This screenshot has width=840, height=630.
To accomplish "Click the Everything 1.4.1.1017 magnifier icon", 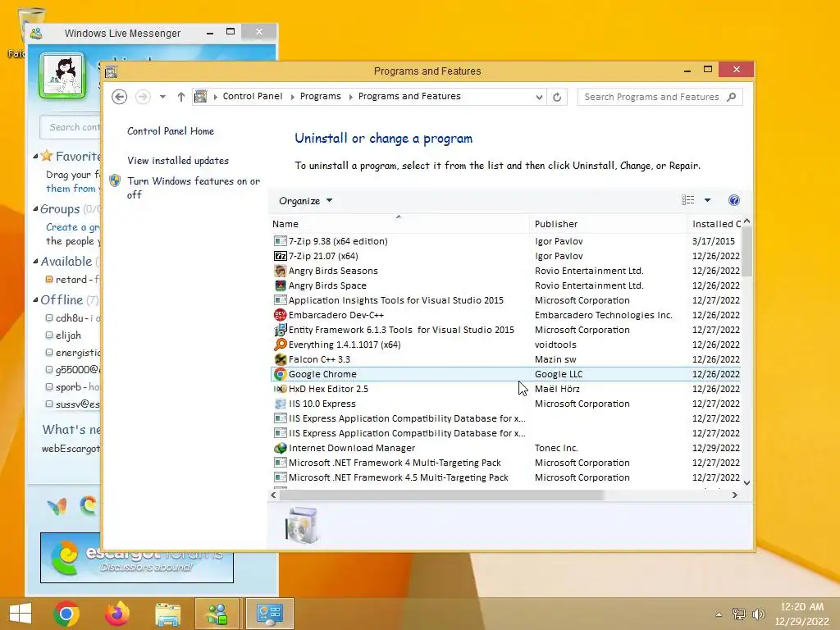I will coord(281,345).
